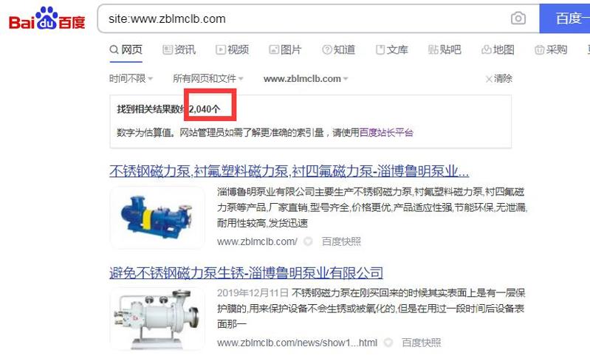The image size is (590, 364).
Task: Open the 资讯 news tab
Action: 179,49
